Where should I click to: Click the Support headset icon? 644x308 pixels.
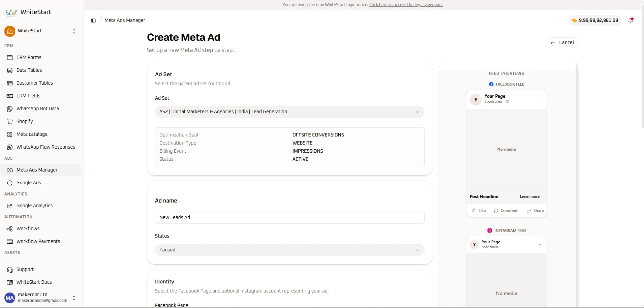pos(10,270)
